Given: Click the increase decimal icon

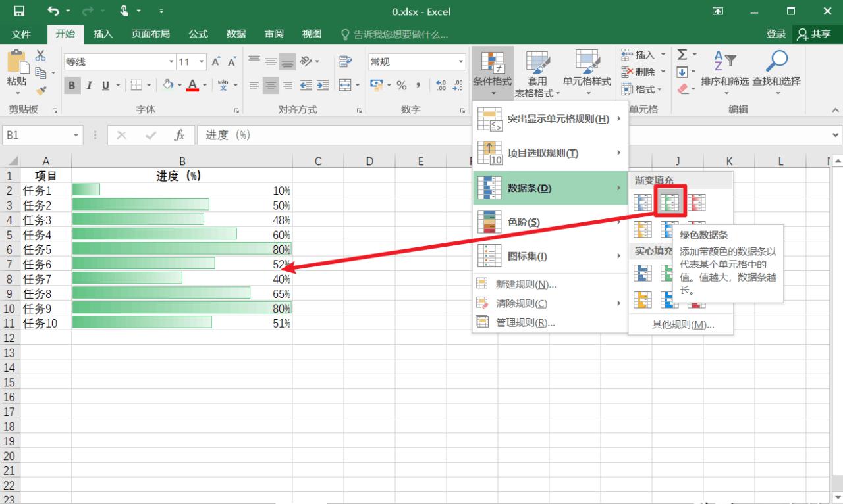Looking at the screenshot, I should [x=441, y=85].
